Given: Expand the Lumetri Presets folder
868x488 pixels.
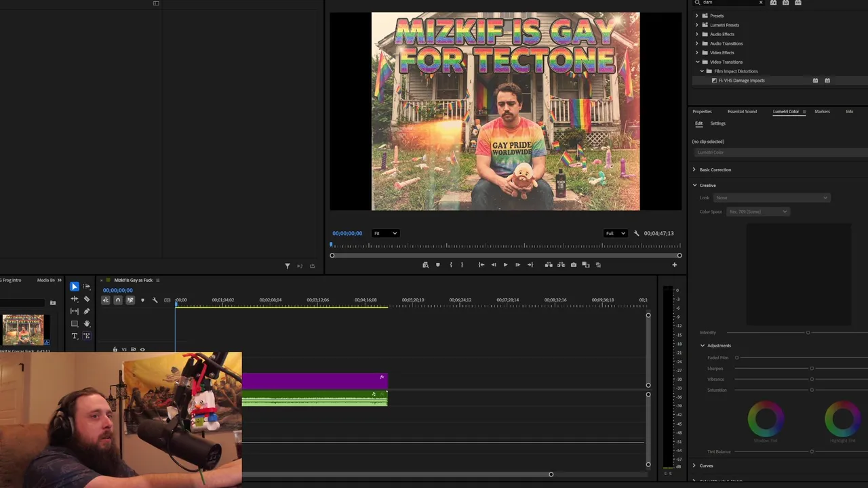Looking at the screenshot, I should click(697, 25).
